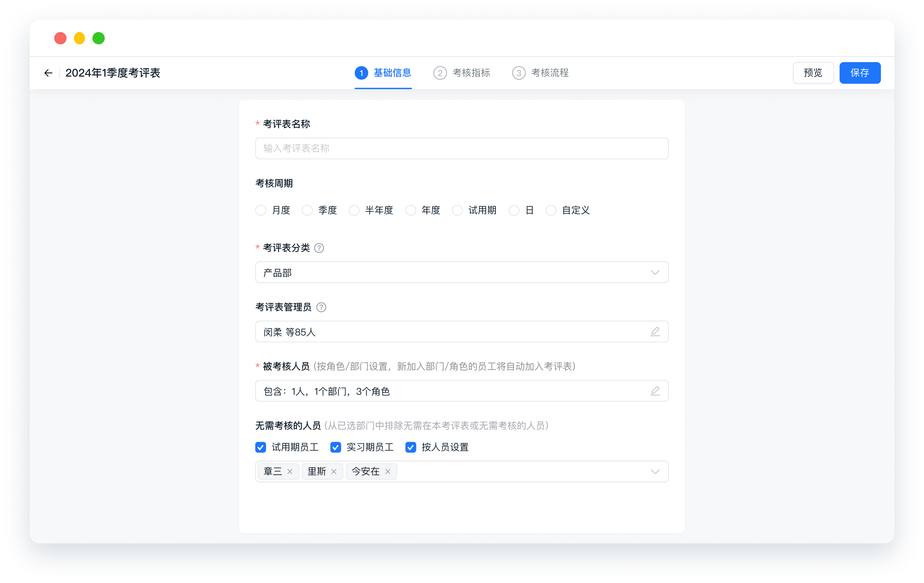Select the 年度 radio option
Viewport: 924px width, 583px height.
point(411,210)
